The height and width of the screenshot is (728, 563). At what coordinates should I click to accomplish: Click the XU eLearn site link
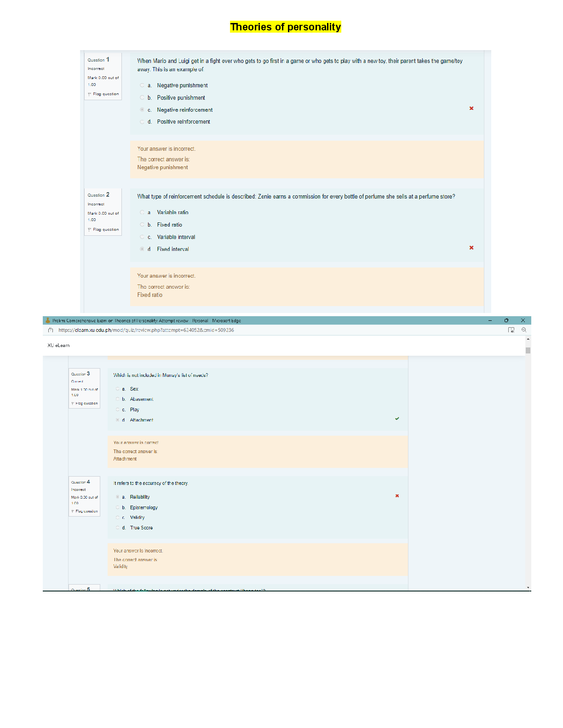[x=58, y=345]
